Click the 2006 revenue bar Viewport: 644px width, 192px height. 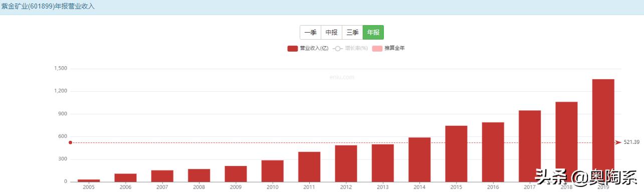(x=125, y=177)
